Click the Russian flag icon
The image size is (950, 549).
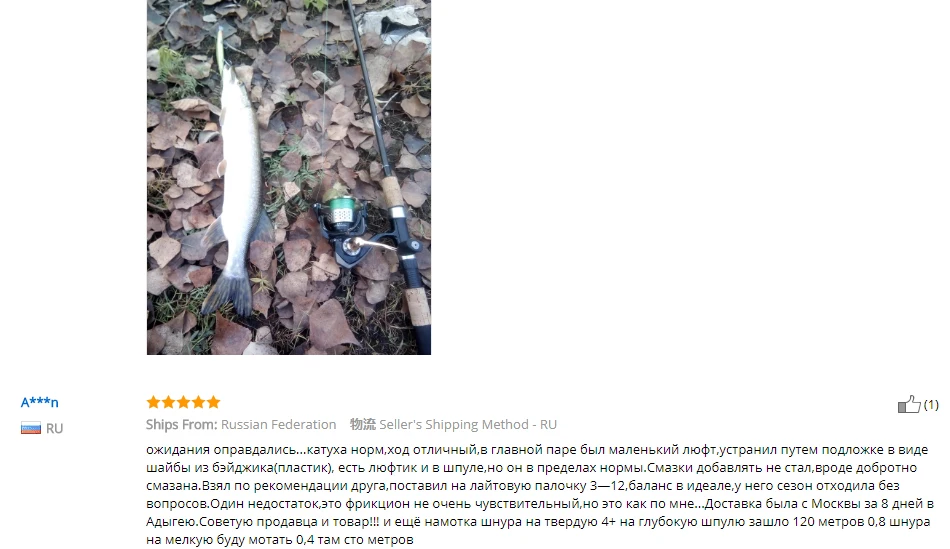click(x=31, y=428)
